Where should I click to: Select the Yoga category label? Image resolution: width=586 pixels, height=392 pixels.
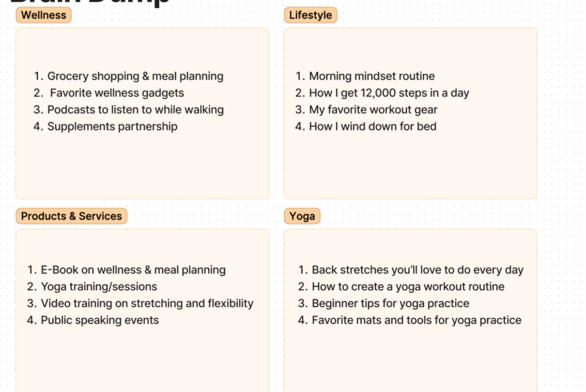[x=302, y=216]
